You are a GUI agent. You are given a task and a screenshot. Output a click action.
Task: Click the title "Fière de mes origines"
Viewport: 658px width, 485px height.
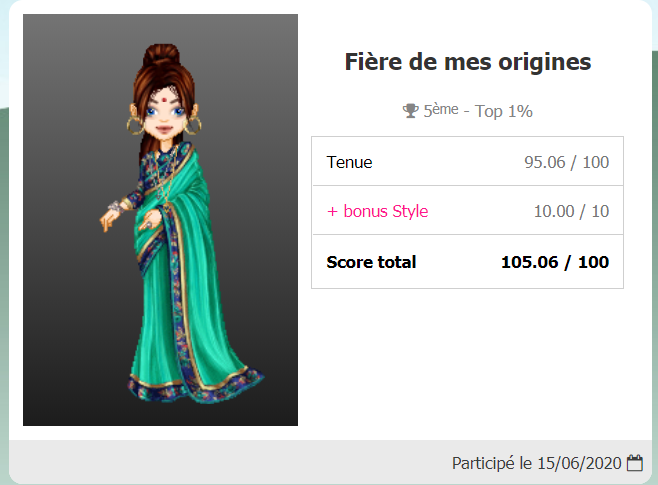coord(468,62)
